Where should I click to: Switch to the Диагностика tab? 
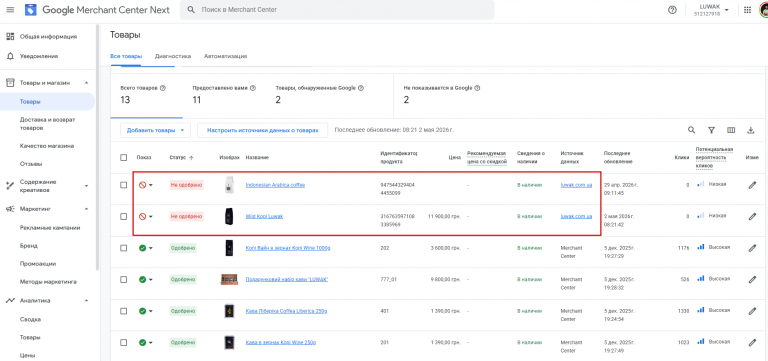(x=173, y=56)
